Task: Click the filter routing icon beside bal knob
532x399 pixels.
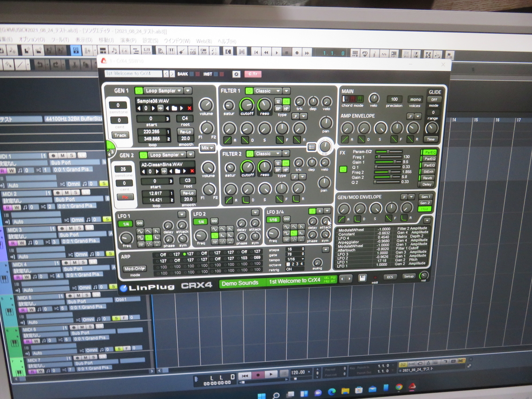Action: 311,146
